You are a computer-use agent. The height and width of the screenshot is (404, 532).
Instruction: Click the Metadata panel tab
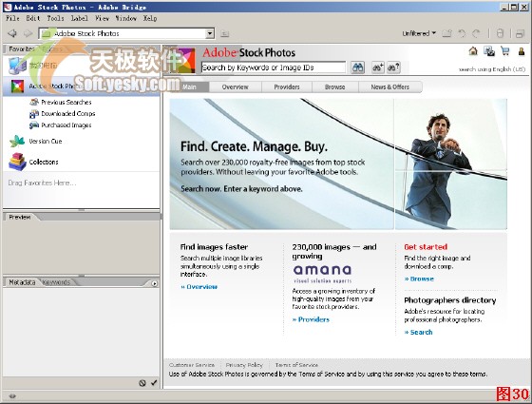click(22, 282)
